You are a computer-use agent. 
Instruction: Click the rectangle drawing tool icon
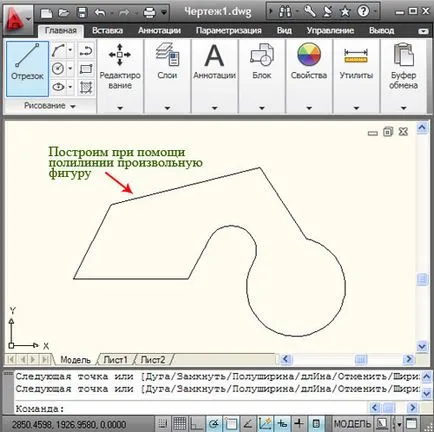pyautogui.click(x=86, y=69)
